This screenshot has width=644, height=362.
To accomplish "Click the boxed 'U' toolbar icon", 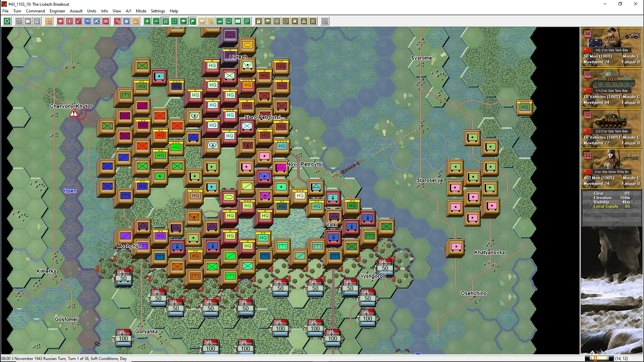I will pos(277,21).
